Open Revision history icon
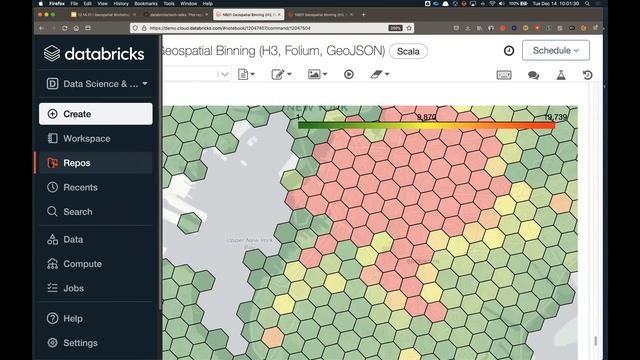The image size is (640, 360). [x=587, y=75]
